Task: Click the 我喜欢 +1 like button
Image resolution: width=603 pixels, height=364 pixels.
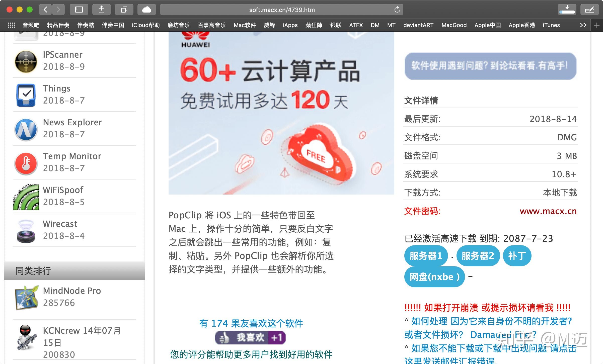Action: coord(250,338)
